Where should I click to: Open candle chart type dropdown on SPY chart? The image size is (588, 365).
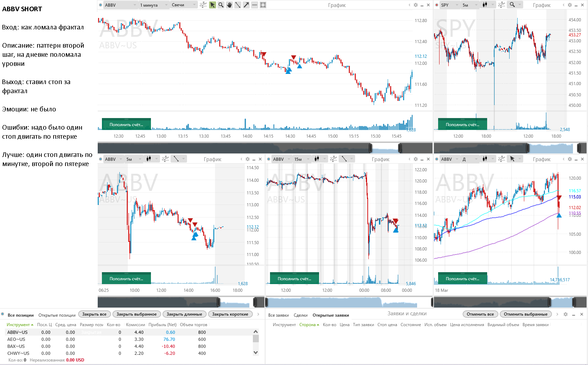click(488, 5)
